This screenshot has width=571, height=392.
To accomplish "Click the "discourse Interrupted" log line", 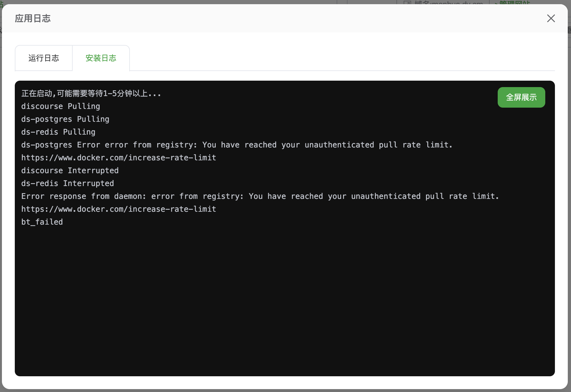I will click(70, 171).
